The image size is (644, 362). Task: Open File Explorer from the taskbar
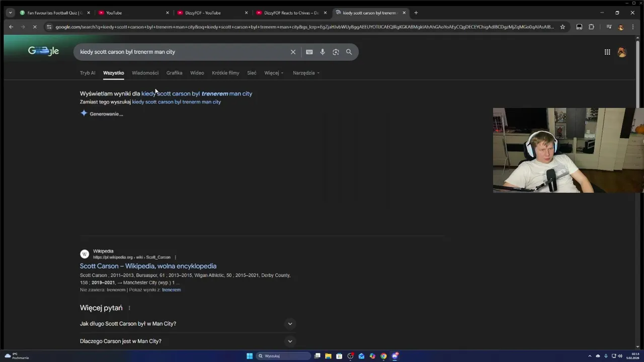[328, 356]
